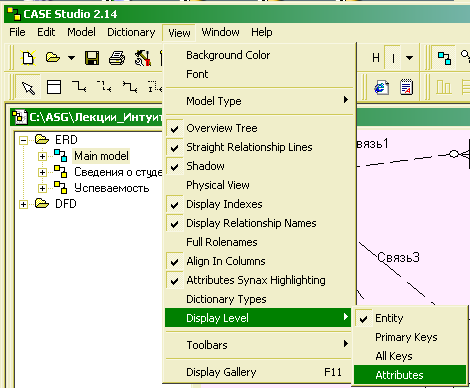Open the Window menu
This screenshot has height=388, width=470.
click(x=220, y=32)
